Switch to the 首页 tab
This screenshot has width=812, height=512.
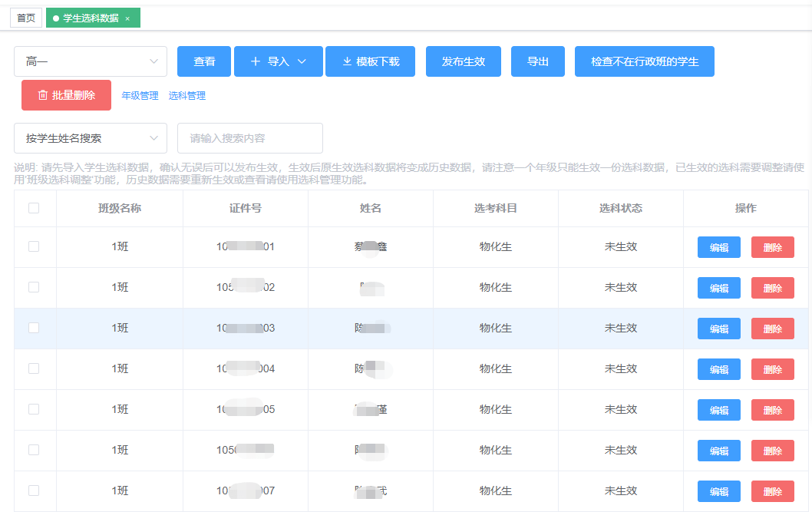[x=26, y=18]
